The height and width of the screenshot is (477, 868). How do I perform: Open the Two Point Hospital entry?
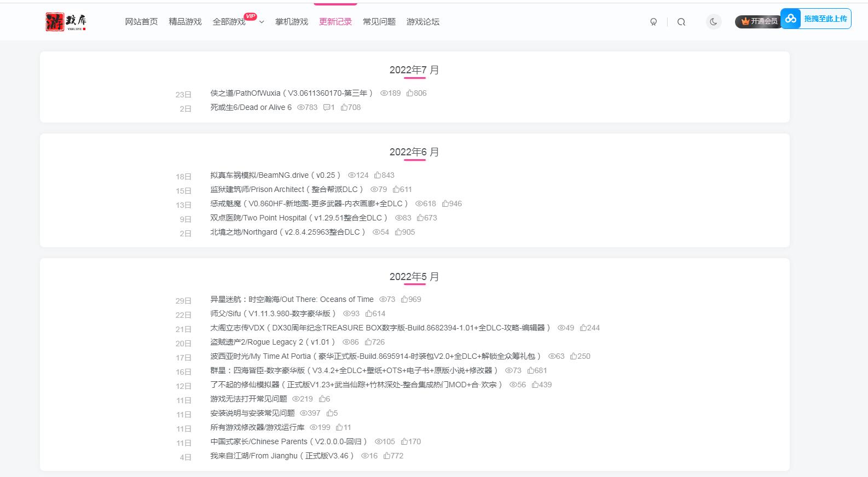click(299, 218)
